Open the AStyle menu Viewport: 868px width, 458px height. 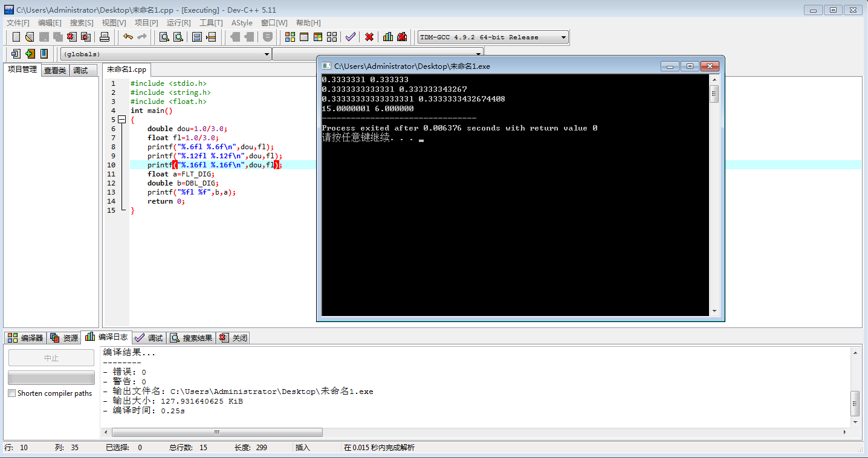(x=242, y=22)
